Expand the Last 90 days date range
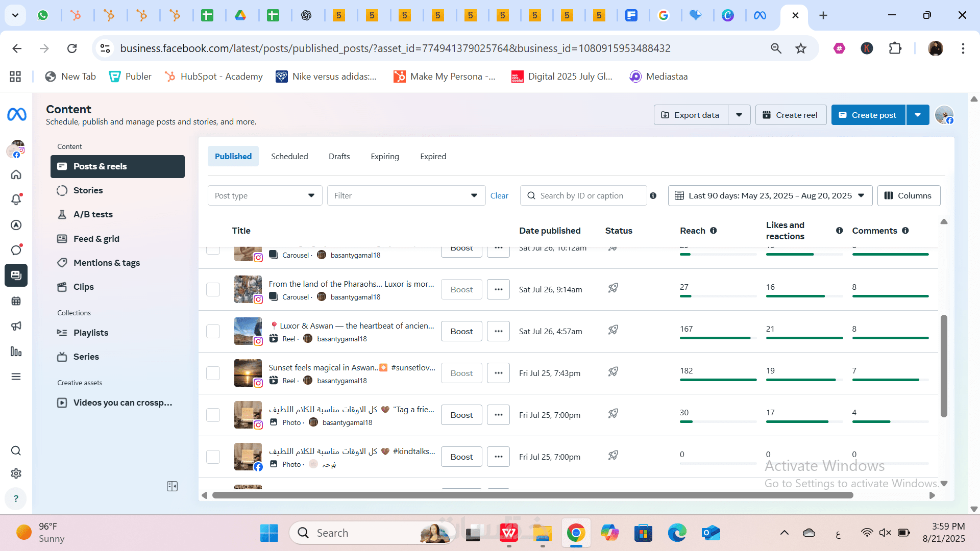Screen dimensions: 980x551 [770, 195]
